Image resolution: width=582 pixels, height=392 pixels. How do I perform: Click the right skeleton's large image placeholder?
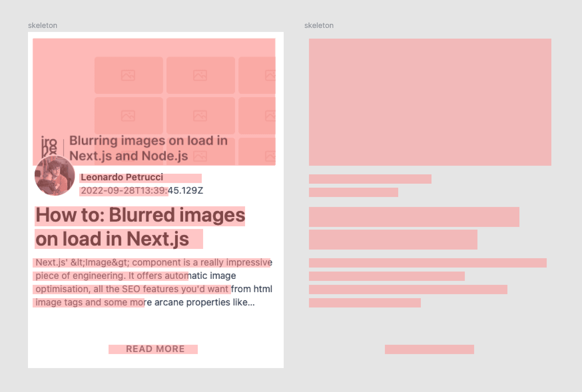tap(430, 102)
